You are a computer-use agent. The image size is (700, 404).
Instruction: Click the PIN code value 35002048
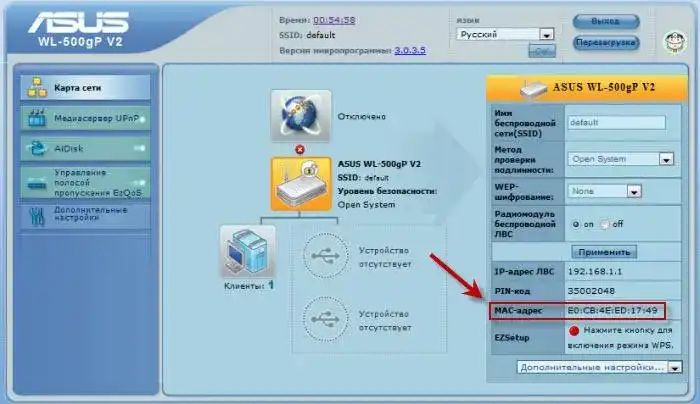[x=591, y=291]
